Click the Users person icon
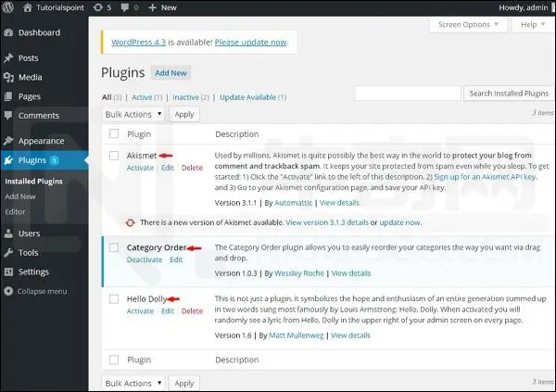This screenshot has width=556, height=392. (x=8, y=234)
